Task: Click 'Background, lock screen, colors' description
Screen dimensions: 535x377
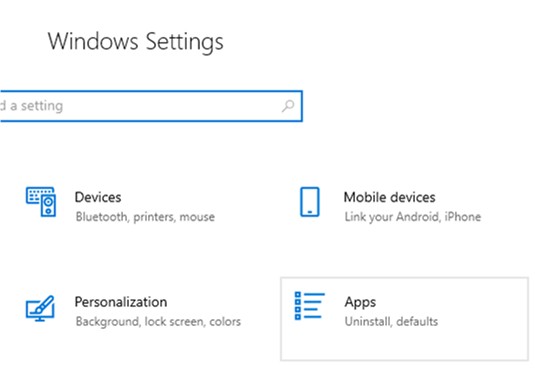Action: tap(158, 321)
